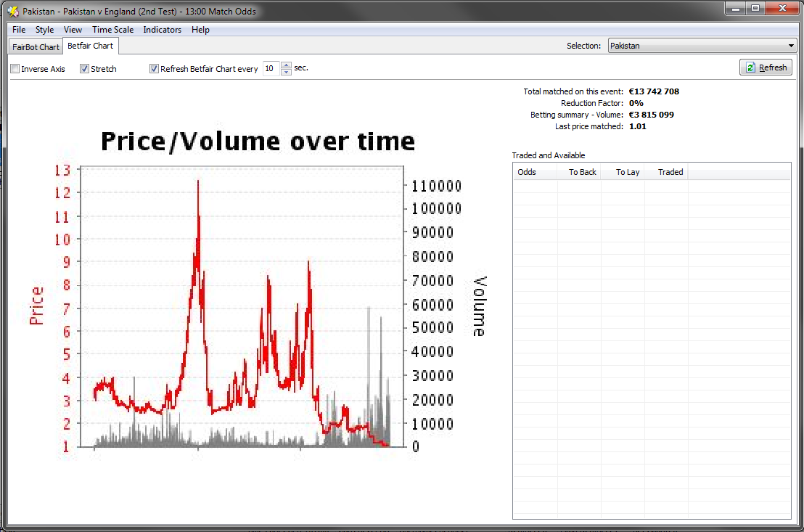
Task: Open the Style menu
Action: coord(44,30)
